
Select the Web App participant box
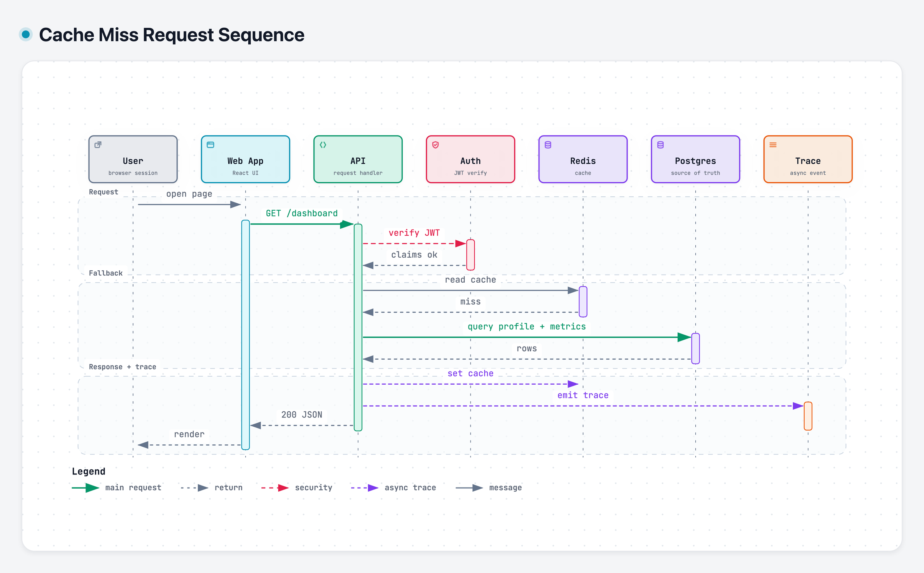(x=245, y=159)
